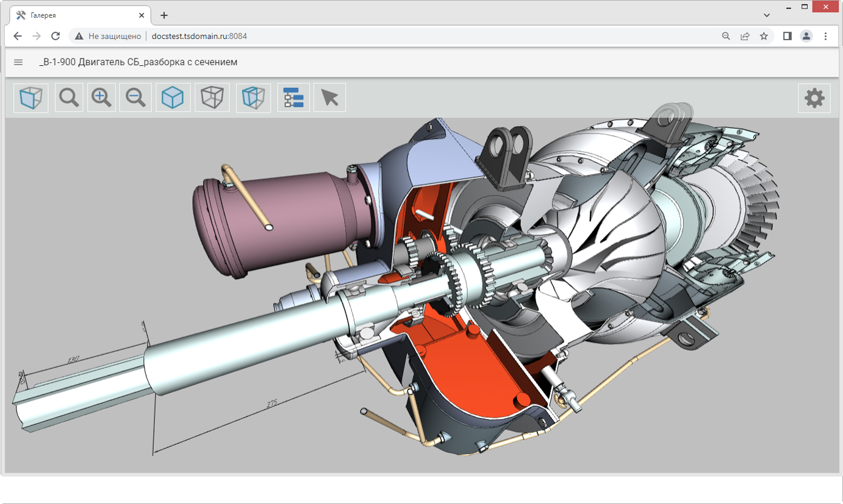Select the Галерея browser tab

coord(73,15)
